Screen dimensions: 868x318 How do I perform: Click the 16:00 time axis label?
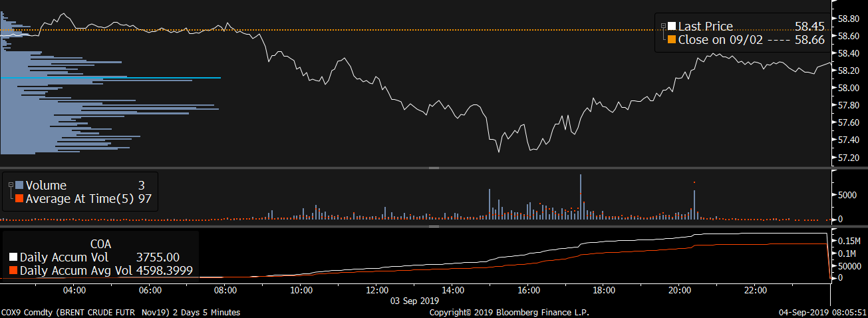(528, 290)
